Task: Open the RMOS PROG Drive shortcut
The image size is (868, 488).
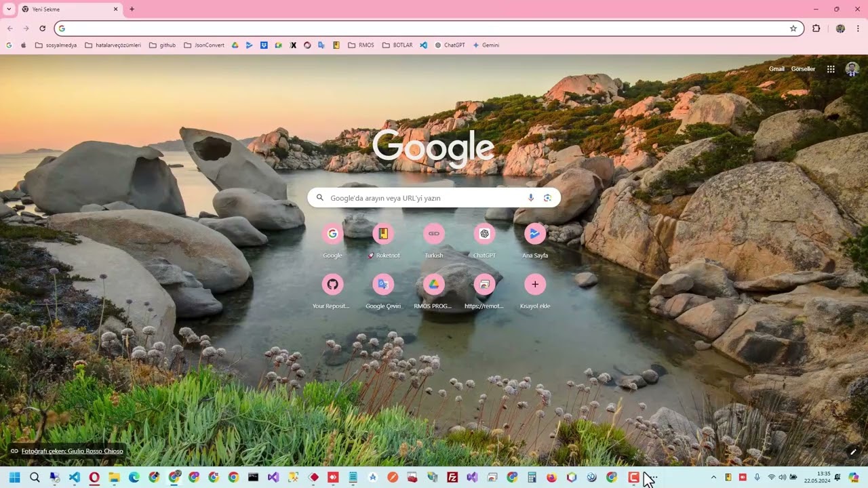Action: [433, 291]
